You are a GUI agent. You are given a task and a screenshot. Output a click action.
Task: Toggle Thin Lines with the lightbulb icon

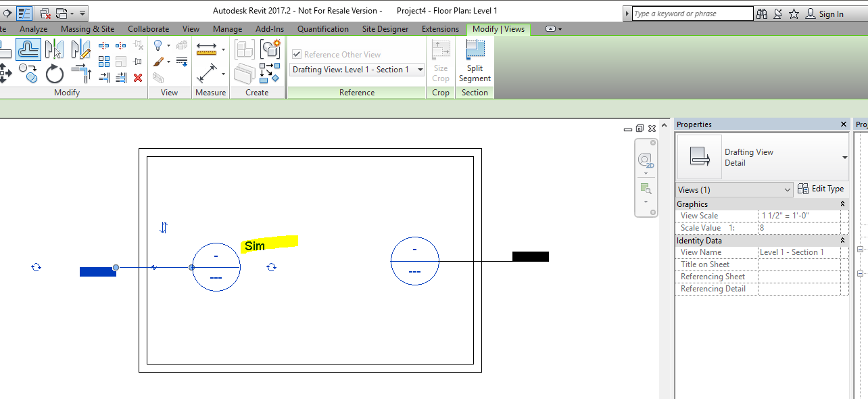point(158,45)
